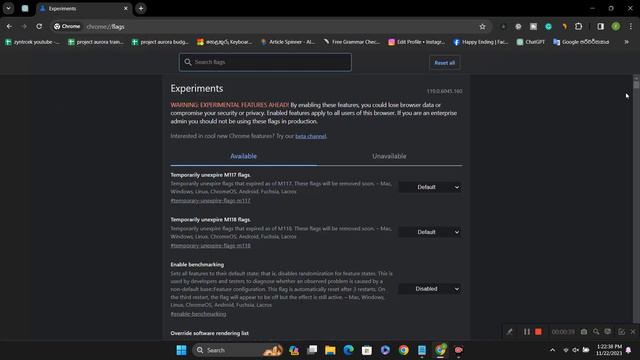The height and width of the screenshot is (360, 640).
Task: Open a new tab with the plus button
Action: pos(141,8)
